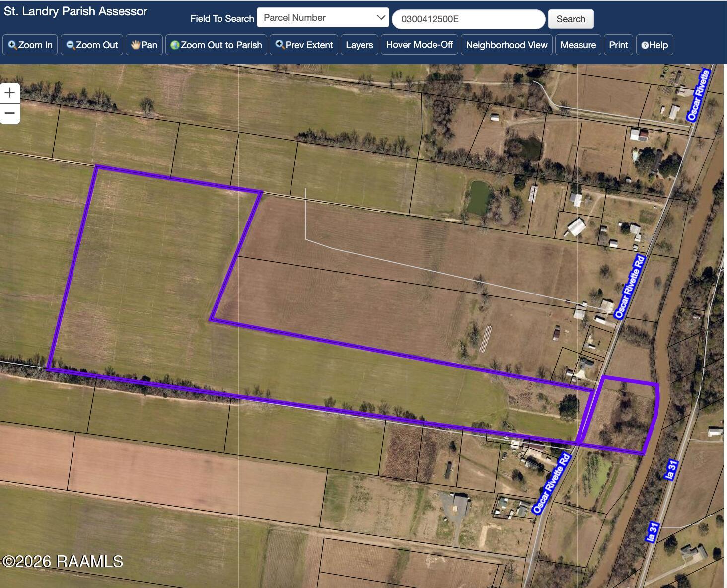The width and height of the screenshot is (727, 588).
Task: Open the Help question-mark icon
Action: (645, 45)
